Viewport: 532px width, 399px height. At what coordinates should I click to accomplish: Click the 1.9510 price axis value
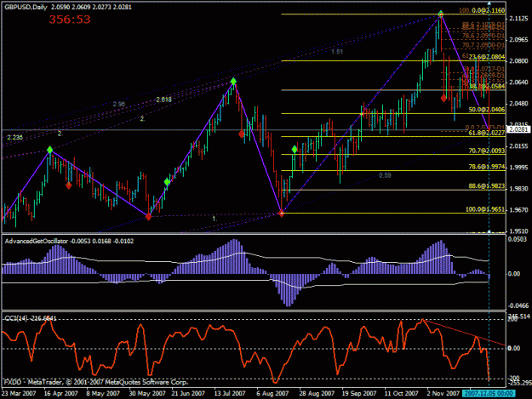(518, 231)
